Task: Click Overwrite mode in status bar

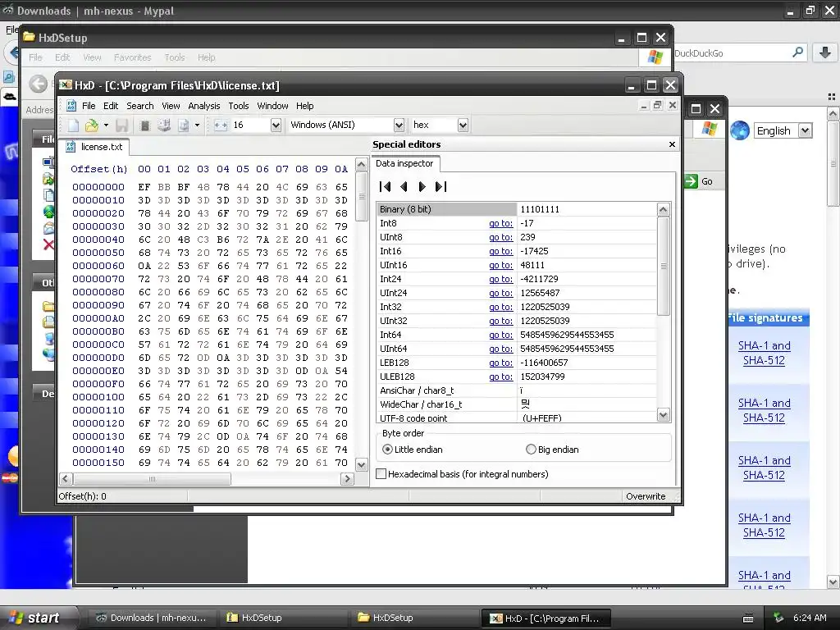Action: (646, 496)
